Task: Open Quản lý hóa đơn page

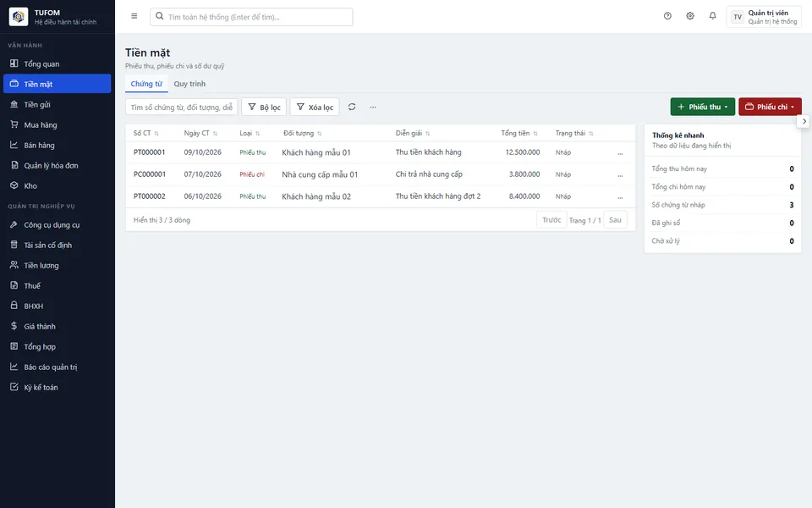Action: 57,165
